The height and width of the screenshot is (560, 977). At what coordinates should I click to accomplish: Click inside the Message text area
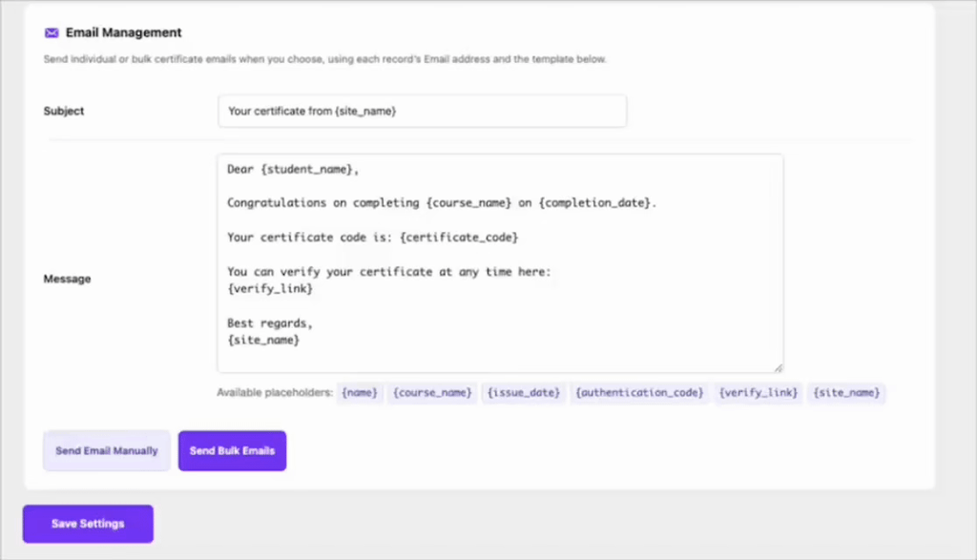(500, 263)
